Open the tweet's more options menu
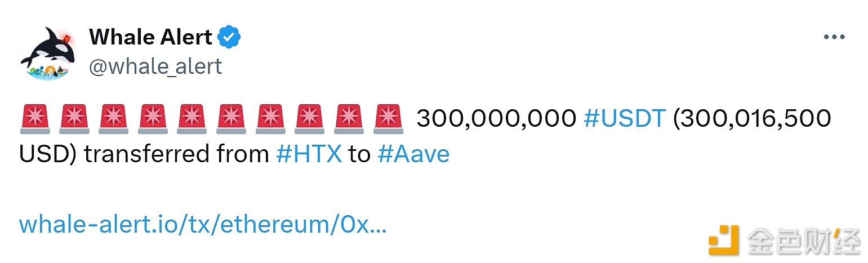Viewport: 868px width, 263px height. [x=834, y=37]
